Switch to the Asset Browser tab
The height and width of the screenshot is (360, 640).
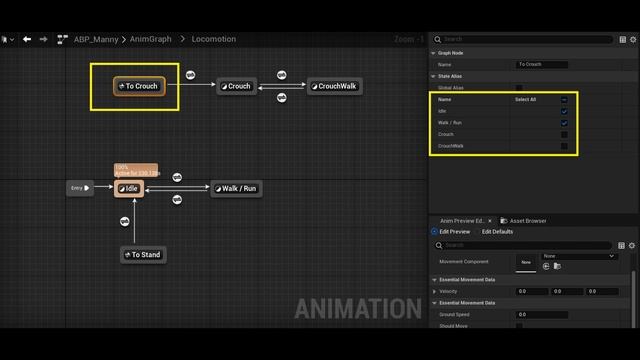[x=524, y=221]
